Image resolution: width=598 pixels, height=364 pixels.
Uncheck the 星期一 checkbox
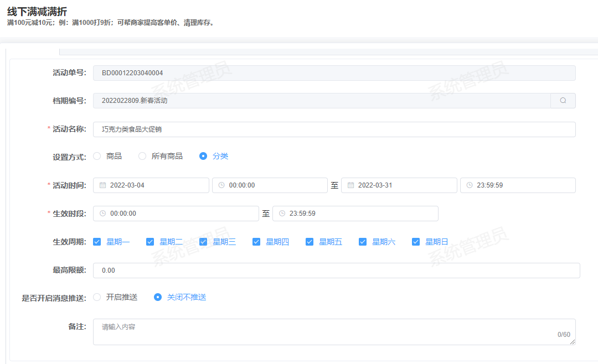click(x=97, y=242)
